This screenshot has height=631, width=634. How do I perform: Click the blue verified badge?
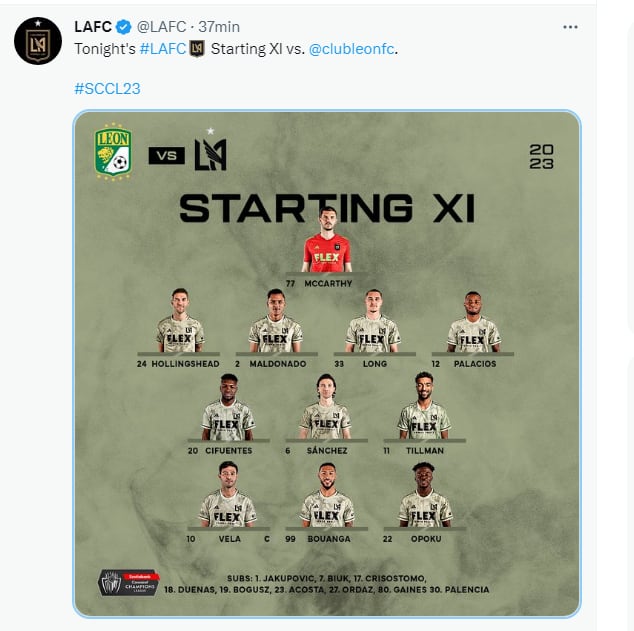tap(124, 27)
